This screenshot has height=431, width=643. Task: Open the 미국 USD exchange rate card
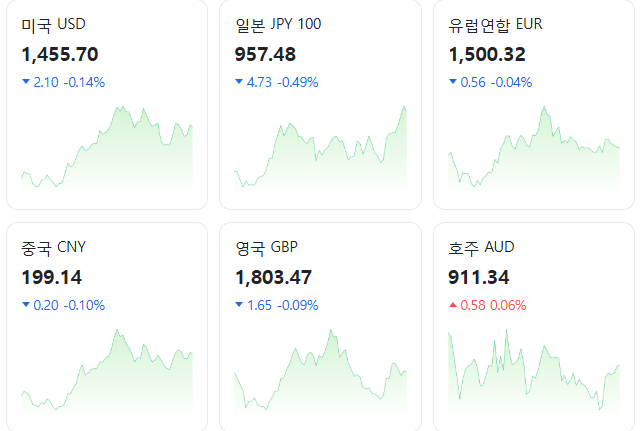click(107, 105)
